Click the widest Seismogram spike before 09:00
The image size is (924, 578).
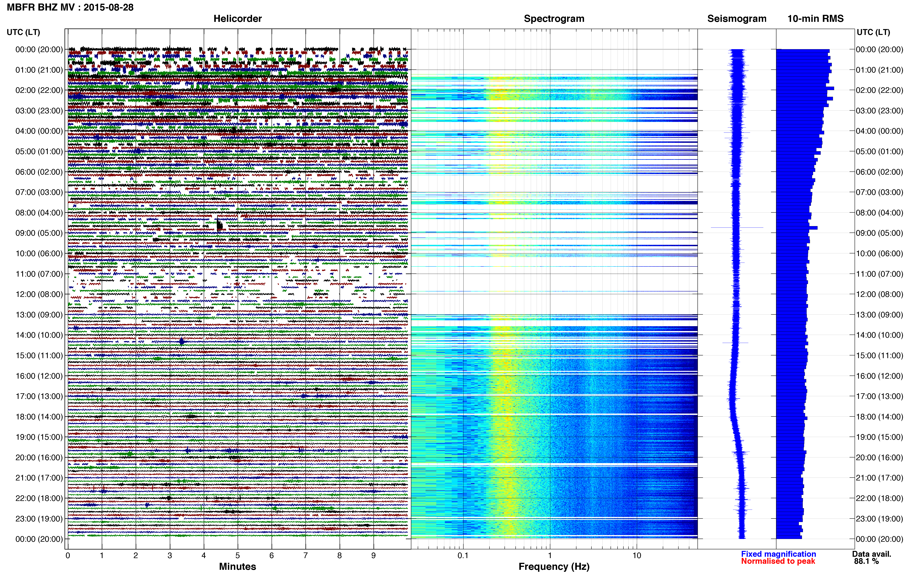(737, 228)
